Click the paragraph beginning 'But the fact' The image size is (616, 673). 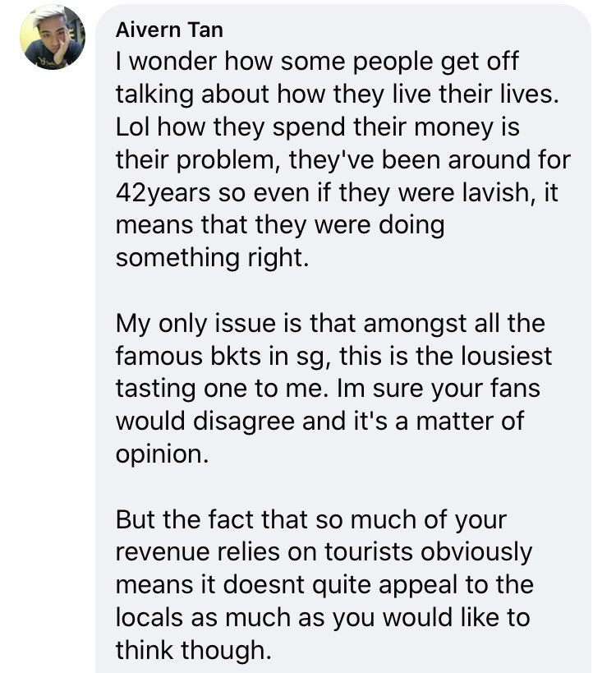tap(324, 584)
